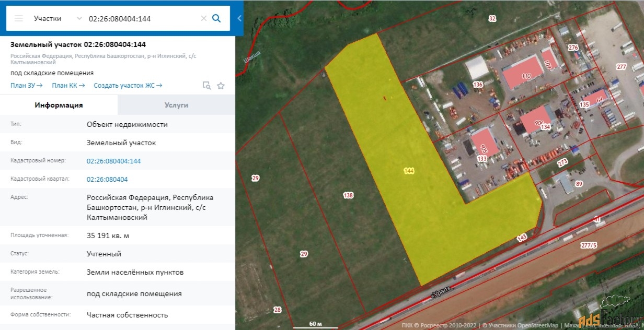Click the cadastral number search field
The image size is (644, 330).
click(141, 18)
